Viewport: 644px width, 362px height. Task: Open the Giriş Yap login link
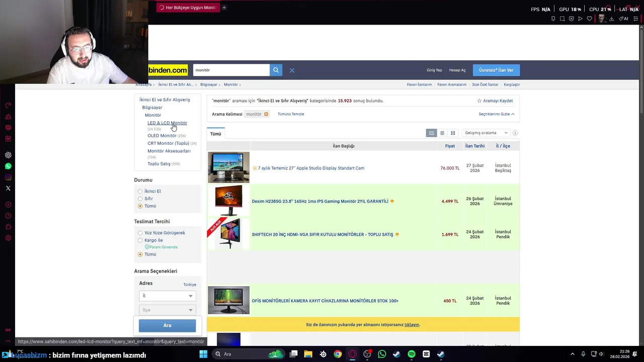click(x=434, y=70)
